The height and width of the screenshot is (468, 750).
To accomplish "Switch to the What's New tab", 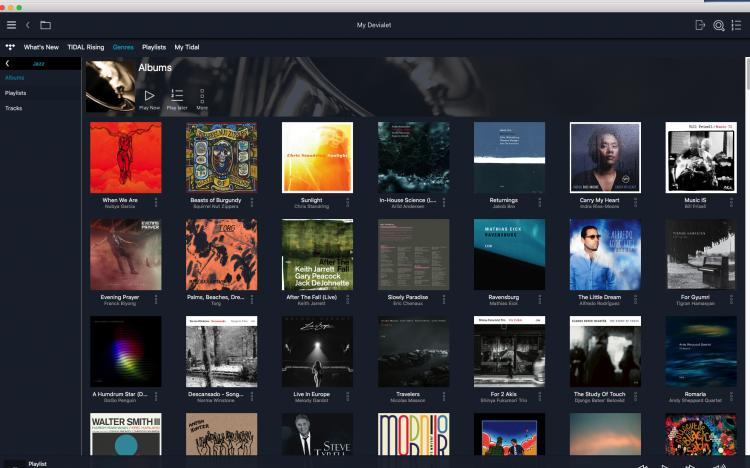I will [x=41, y=47].
